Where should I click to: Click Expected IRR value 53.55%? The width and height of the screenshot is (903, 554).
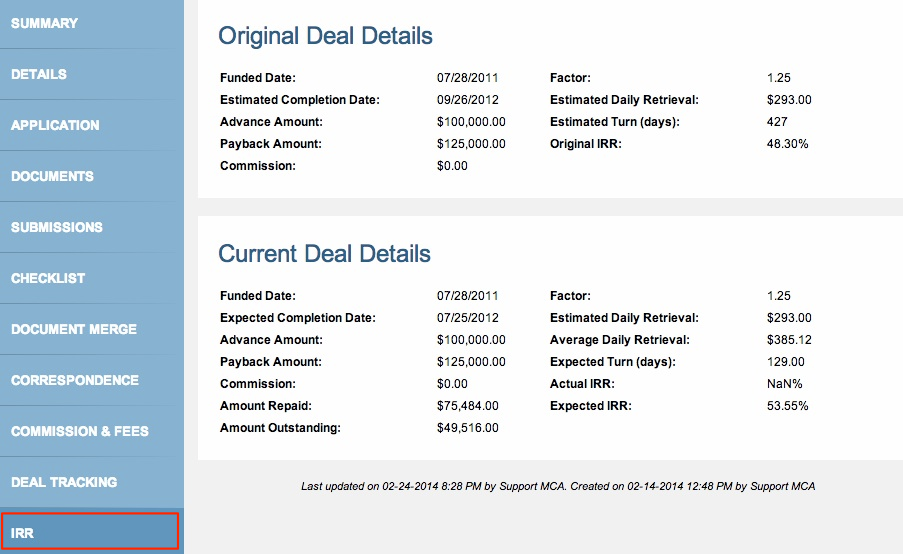787,406
